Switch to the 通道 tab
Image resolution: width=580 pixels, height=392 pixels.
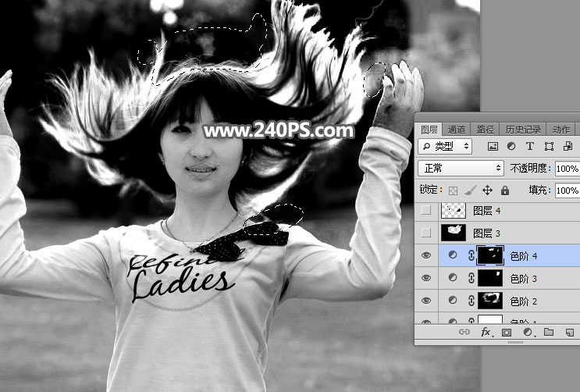click(x=457, y=130)
